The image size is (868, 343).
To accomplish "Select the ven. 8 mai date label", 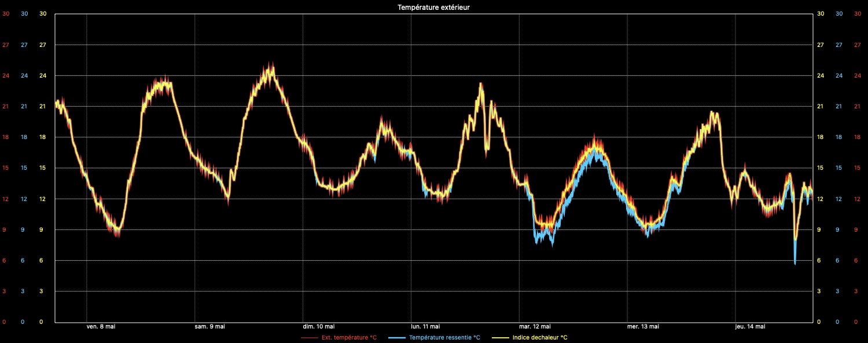I will tap(101, 327).
